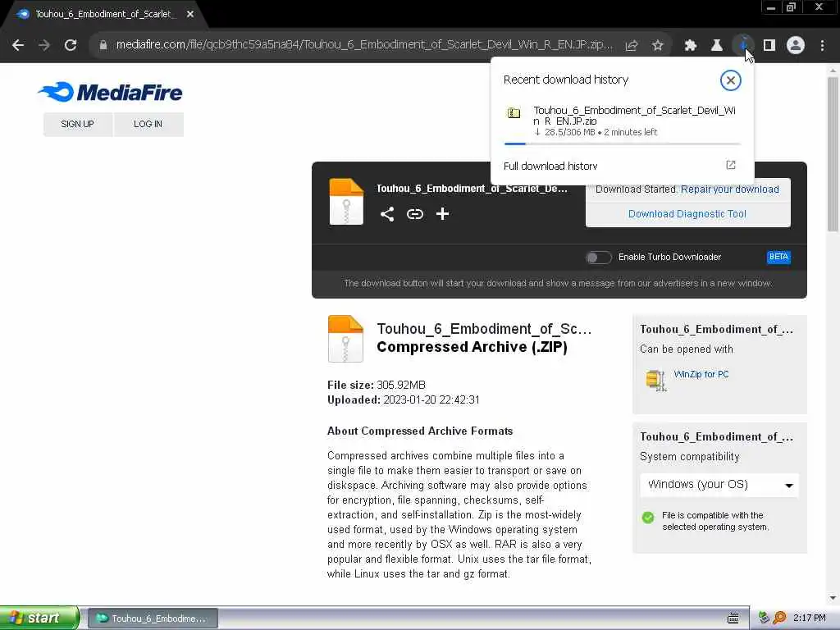Image resolution: width=840 pixels, height=630 pixels.
Task: Click the lock icon in the address bar
Action: click(103, 45)
